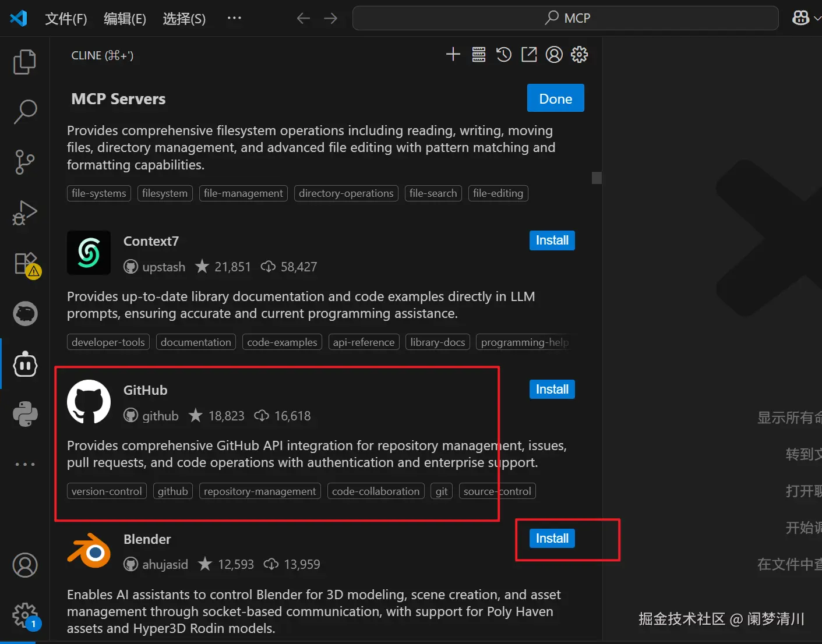The height and width of the screenshot is (644, 822).
Task: Install the Context7 MCP server
Action: [x=552, y=240]
